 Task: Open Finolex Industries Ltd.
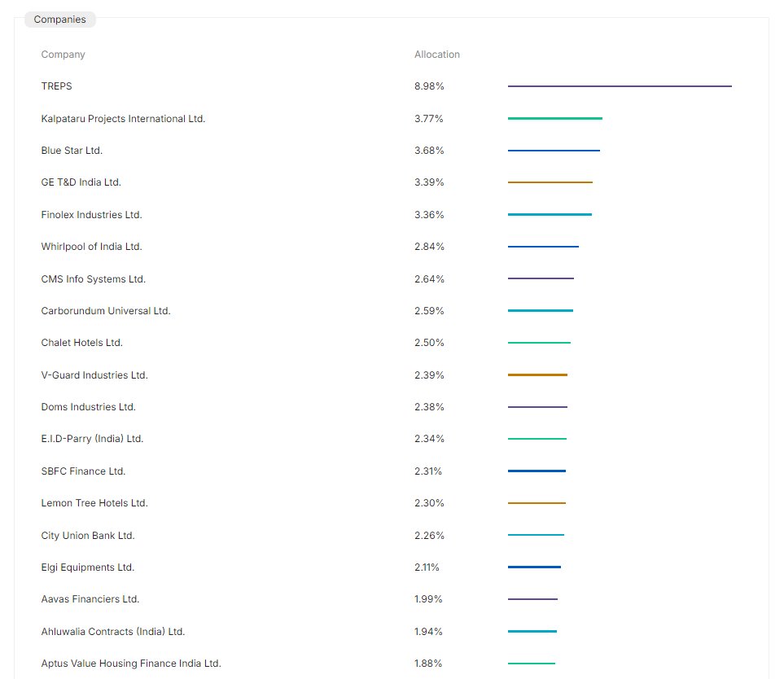pyautogui.click(x=91, y=214)
